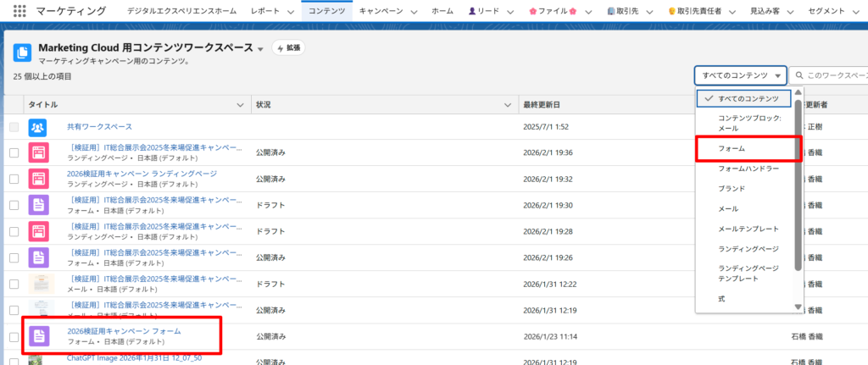Select checkbox for 2026検証用キャンペーン ランディングページ

(14, 179)
